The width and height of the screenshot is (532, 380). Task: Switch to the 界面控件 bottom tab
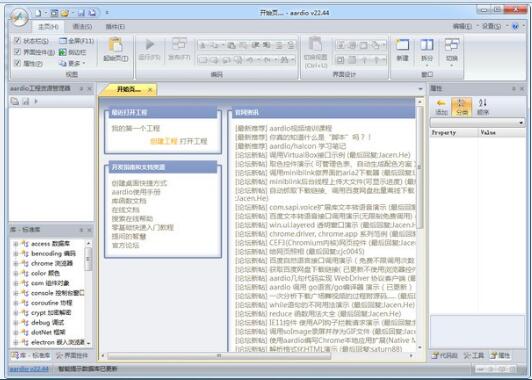(72, 356)
